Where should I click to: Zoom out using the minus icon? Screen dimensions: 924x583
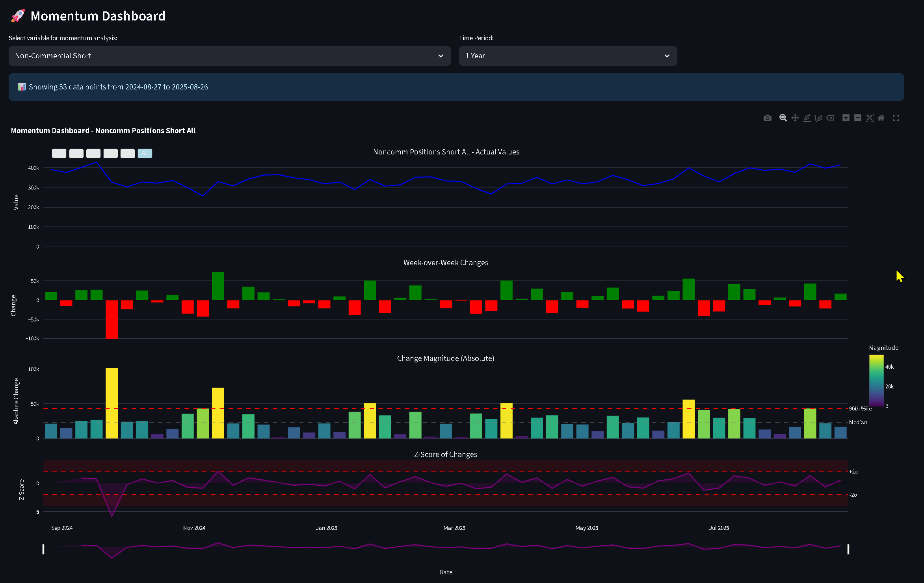(x=857, y=118)
